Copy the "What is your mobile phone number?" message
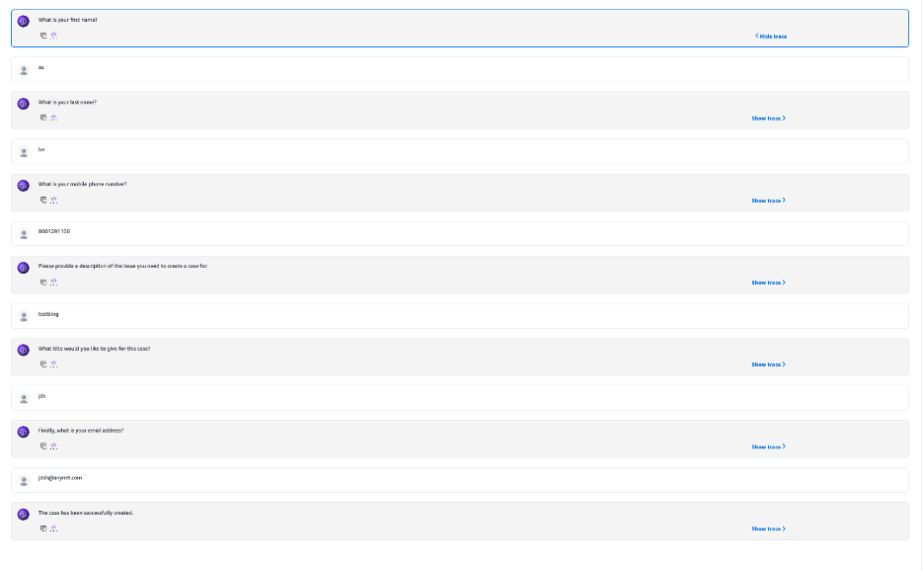Image resolution: width=924 pixels, height=571 pixels. tap(43, 200)
